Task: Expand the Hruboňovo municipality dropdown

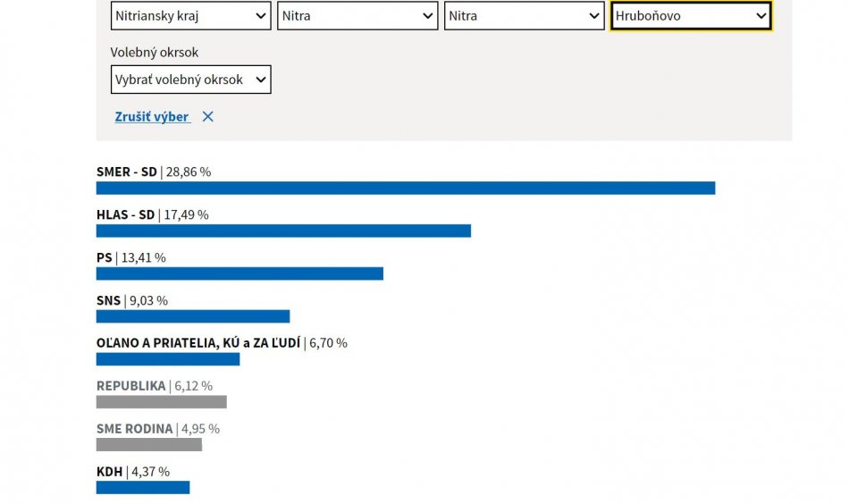Action: point(690,16)
